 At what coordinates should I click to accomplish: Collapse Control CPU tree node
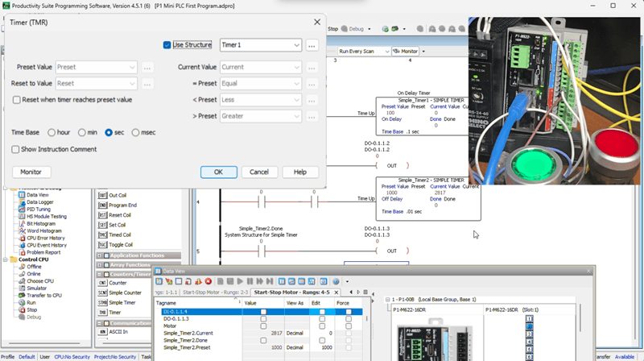(x=5, y=259)
